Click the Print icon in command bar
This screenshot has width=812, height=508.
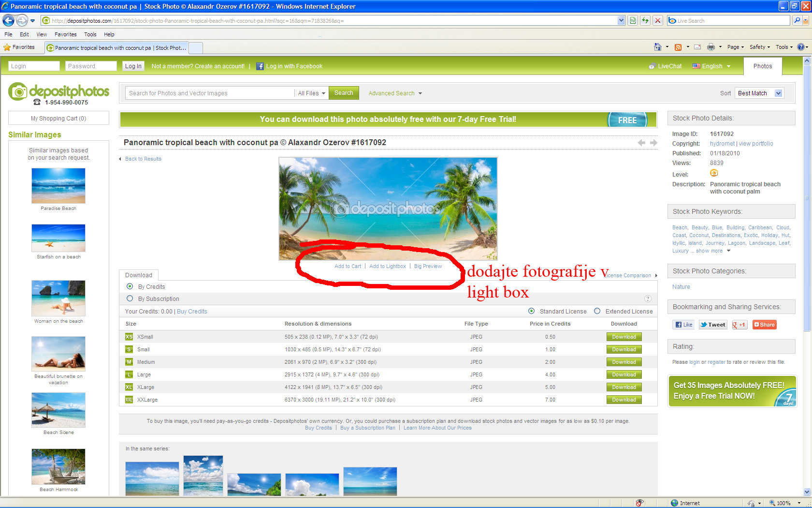[x=711, y=47]
